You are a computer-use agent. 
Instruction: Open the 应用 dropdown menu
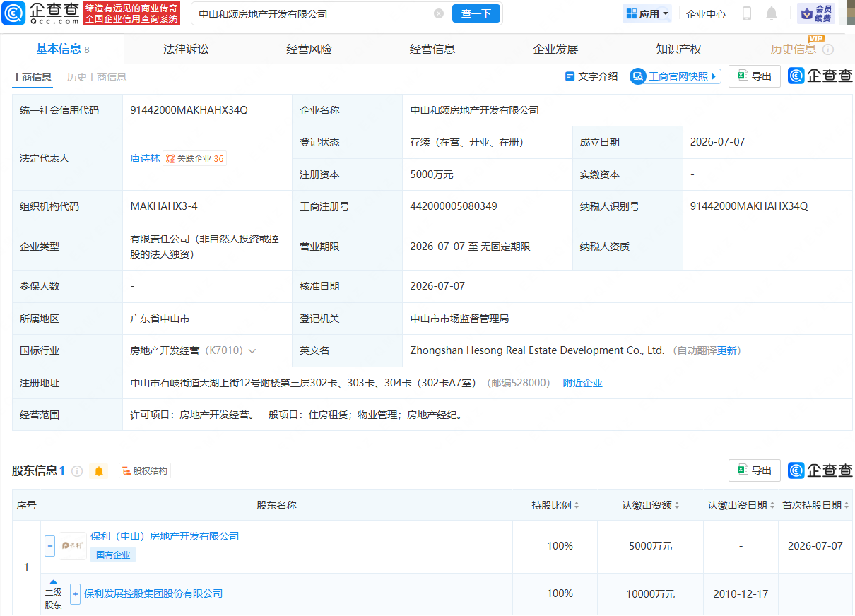coord(647,13)
